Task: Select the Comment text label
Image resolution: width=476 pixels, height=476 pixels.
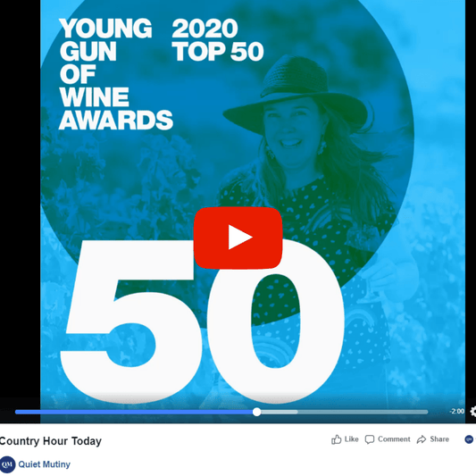Action: (394, 439)
